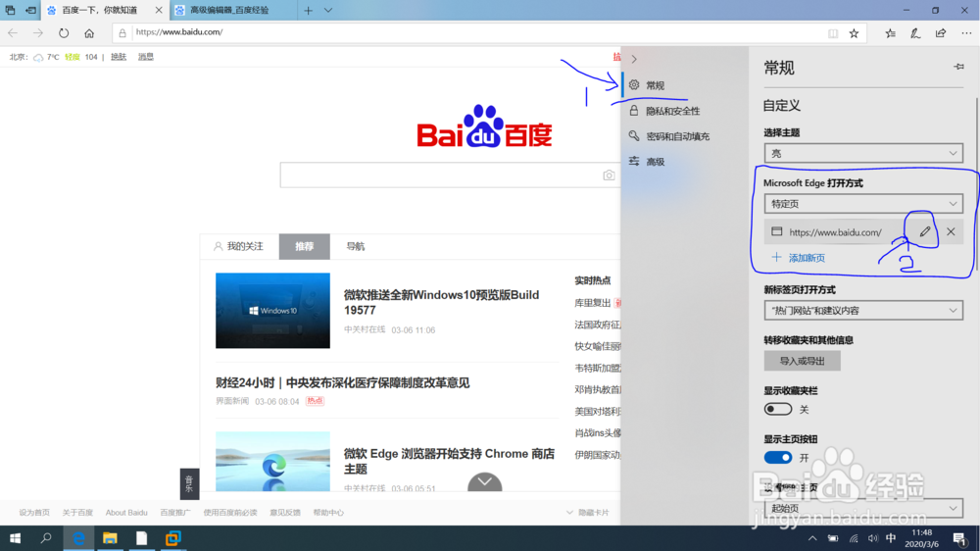Pin the settings pane

tap(958, 67)
